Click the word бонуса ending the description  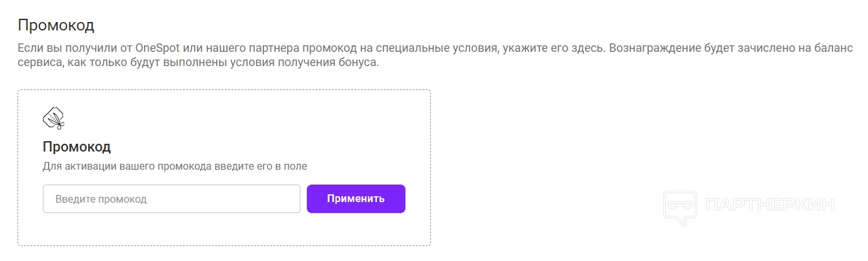(x=360, y=63)
